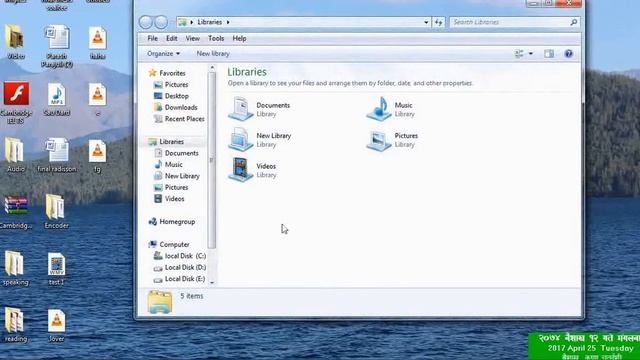The width and height of the screenshot is (640, 360).
Task: Open Pictures under Favorites
Action: tap(171, 84)
